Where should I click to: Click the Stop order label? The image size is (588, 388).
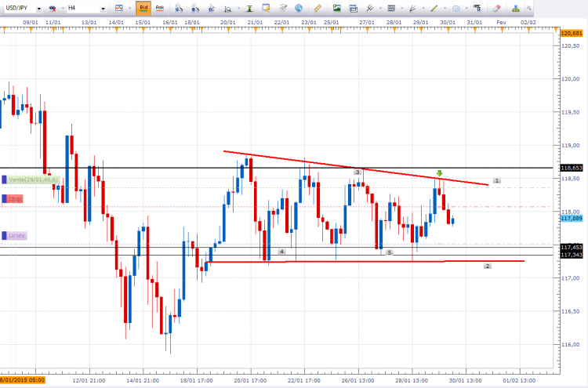13,198
